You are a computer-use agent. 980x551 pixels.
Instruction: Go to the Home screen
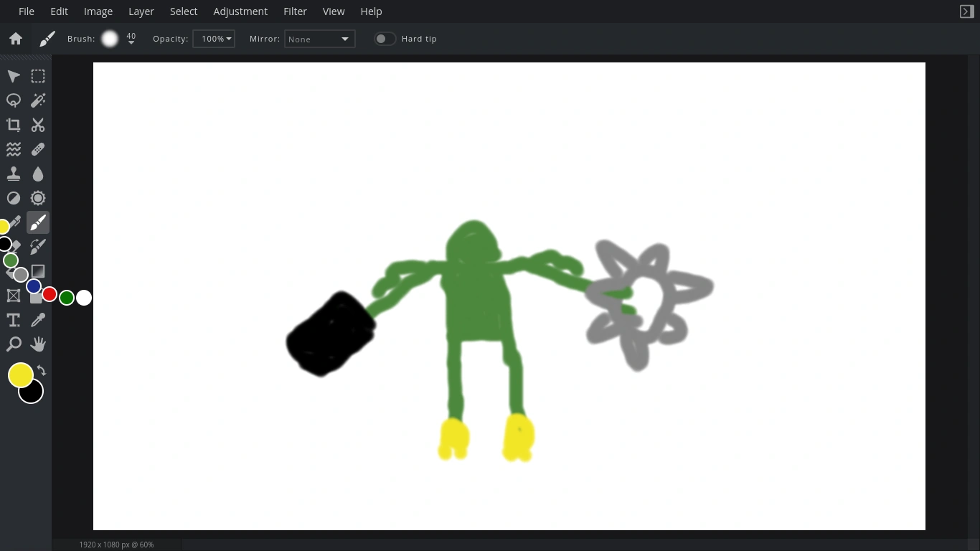(16, 39)
